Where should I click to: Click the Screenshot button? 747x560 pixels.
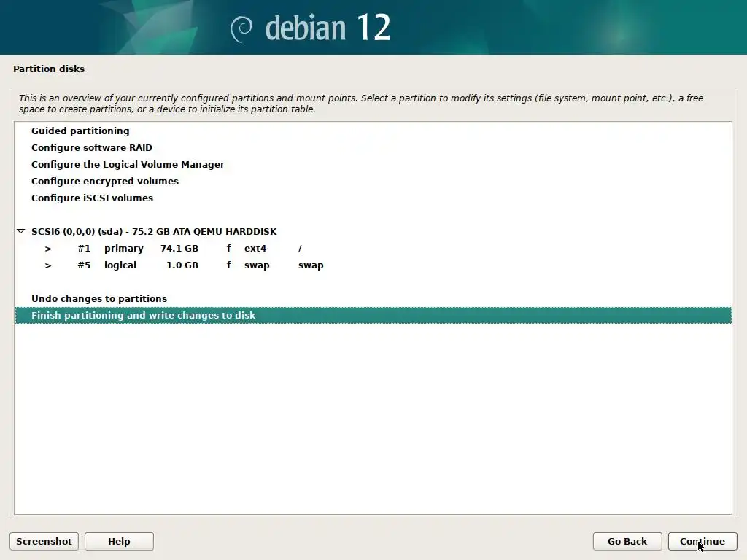tap(44, 542)
